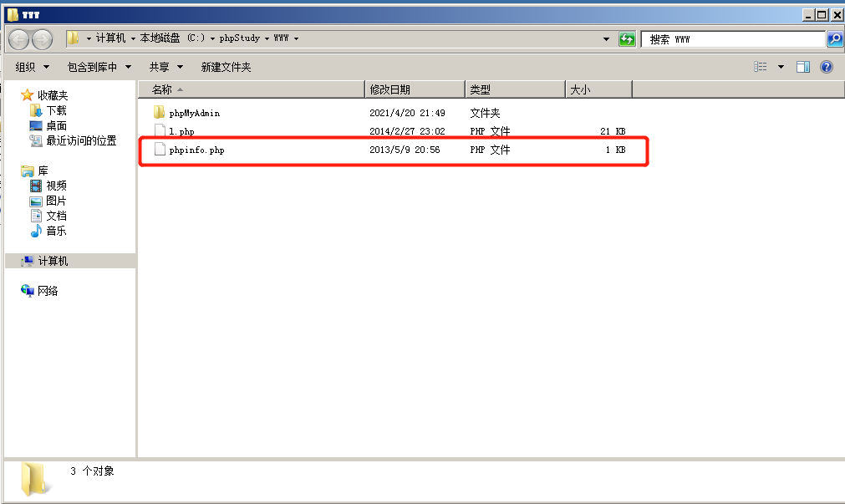Sort files by the 大小 column
The image size is (845, 504).
598,89
